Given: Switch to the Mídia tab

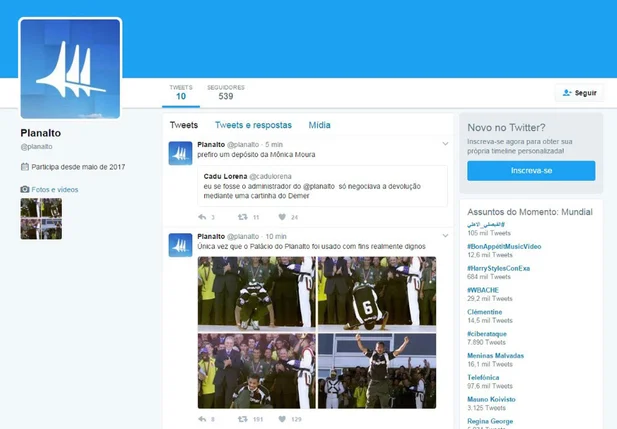Looking at the screenshot, I should (320, 125).
